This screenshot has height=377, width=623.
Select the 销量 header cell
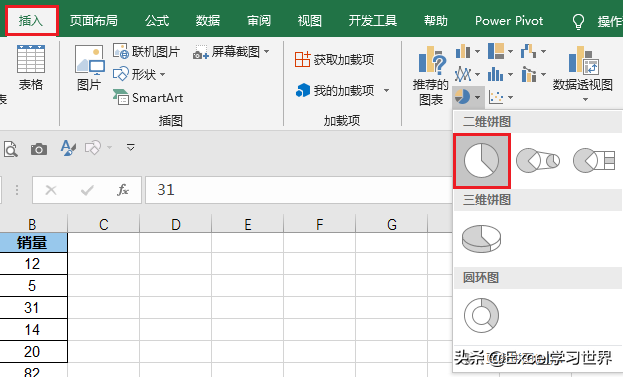coord(33,243)
